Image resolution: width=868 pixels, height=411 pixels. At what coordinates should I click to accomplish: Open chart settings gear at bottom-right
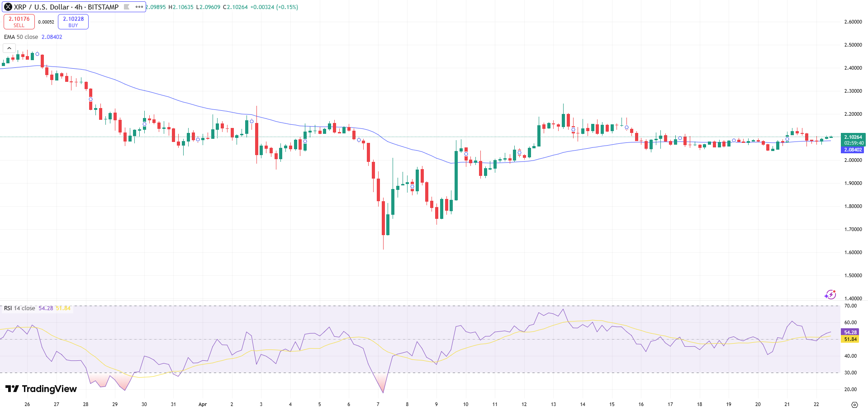pyautogui.click(x=854, y=405)
